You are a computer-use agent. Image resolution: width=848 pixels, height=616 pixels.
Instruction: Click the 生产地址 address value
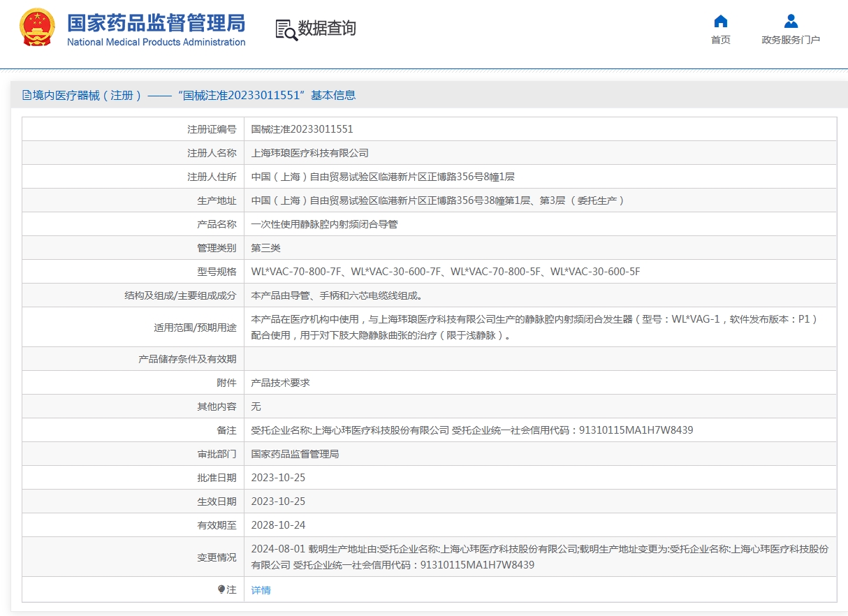coord(438,200)
